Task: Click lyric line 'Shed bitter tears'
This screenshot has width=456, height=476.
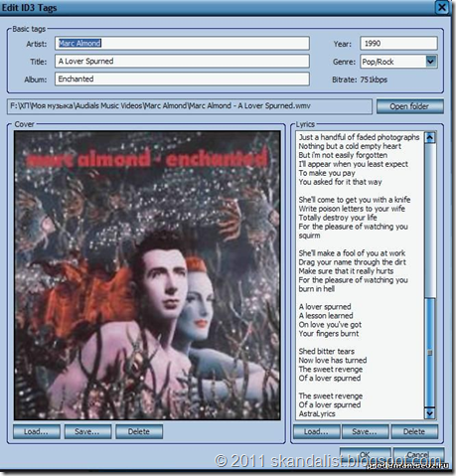Action: click(327, 352)
